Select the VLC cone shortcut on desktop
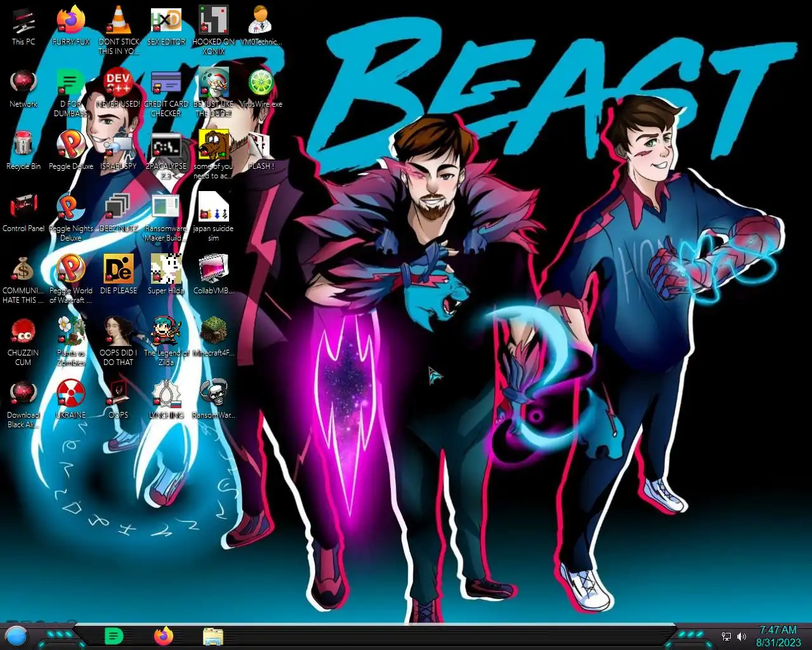812x650 pixels. 119,30
